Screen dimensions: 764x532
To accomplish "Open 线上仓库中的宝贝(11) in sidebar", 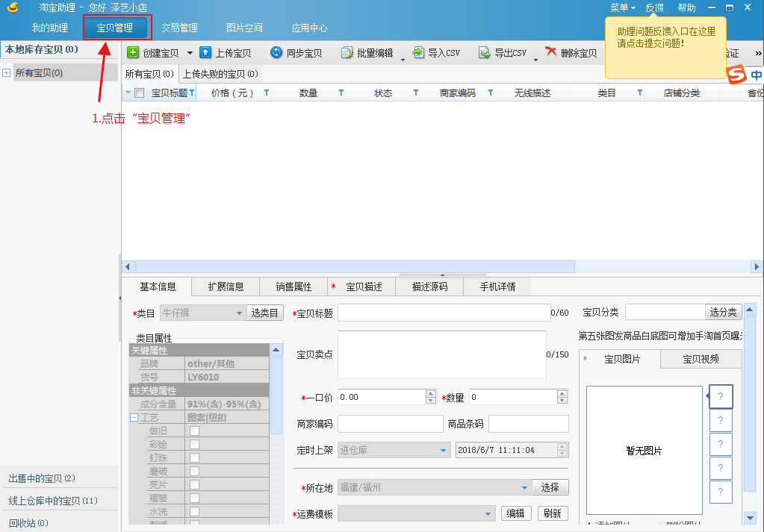I will 53,501.
